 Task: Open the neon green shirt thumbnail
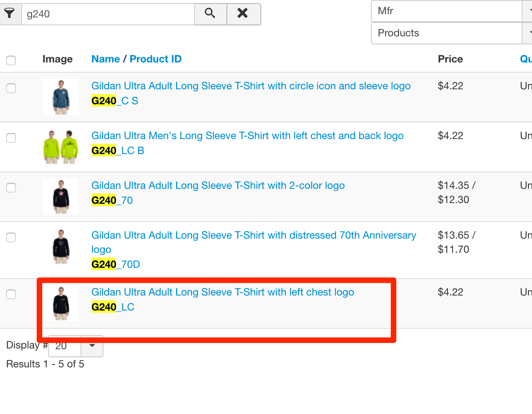[61, 147]
